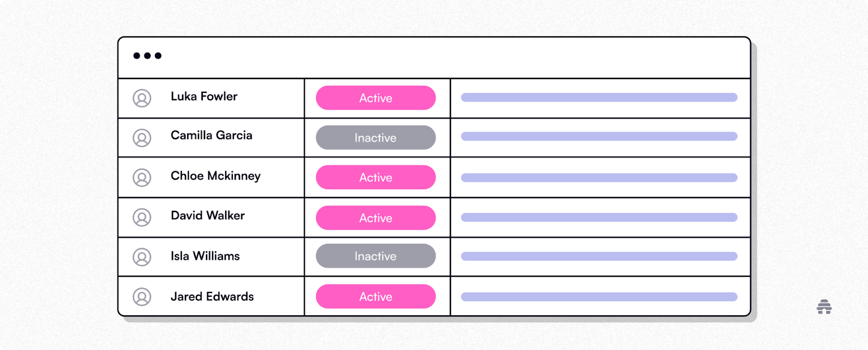Open Camilla Garcia's name link
The width and height of the screenshot is (868, 350).
coord(212,135)
